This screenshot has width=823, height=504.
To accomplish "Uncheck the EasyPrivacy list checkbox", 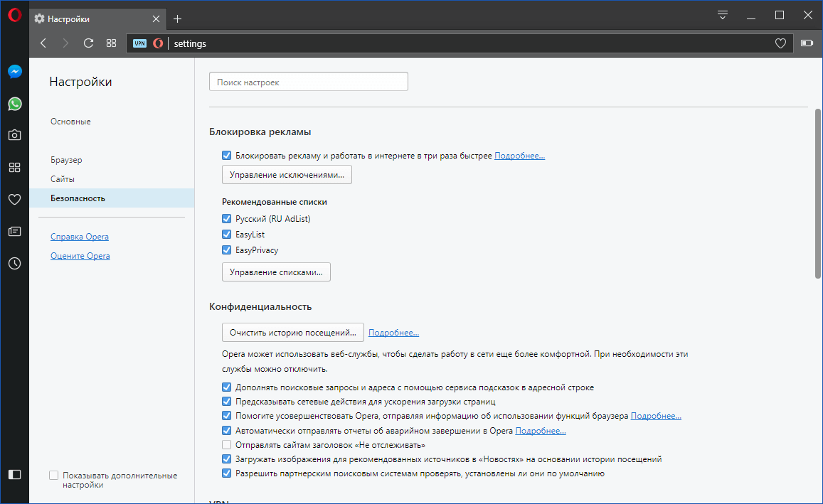I will (227, 250).
